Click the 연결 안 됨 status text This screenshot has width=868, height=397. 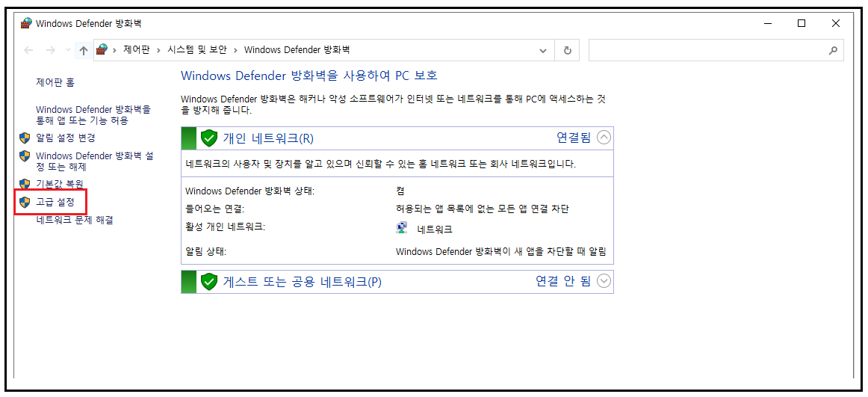(563, 281)
